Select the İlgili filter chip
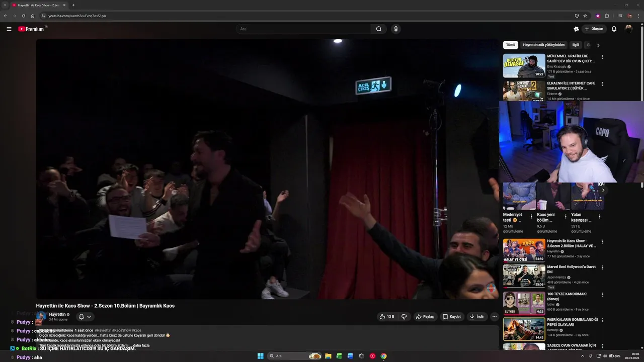Viewport: 644px width, 362px height. pos(576,45)
